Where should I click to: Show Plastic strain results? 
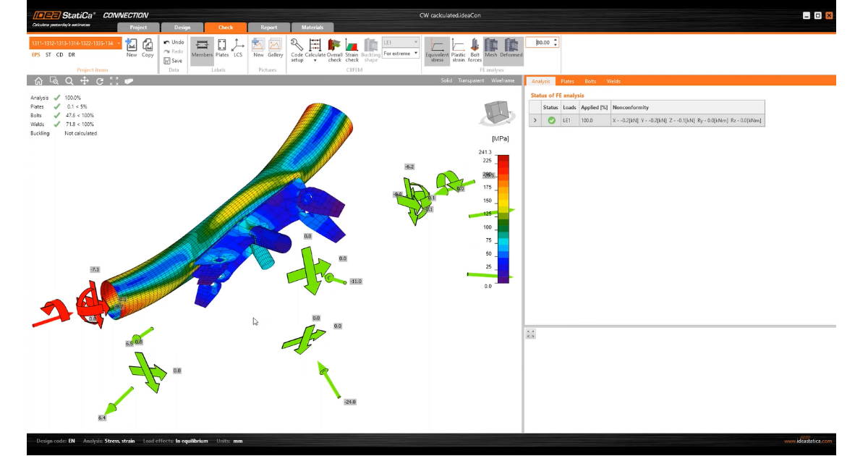458,48
